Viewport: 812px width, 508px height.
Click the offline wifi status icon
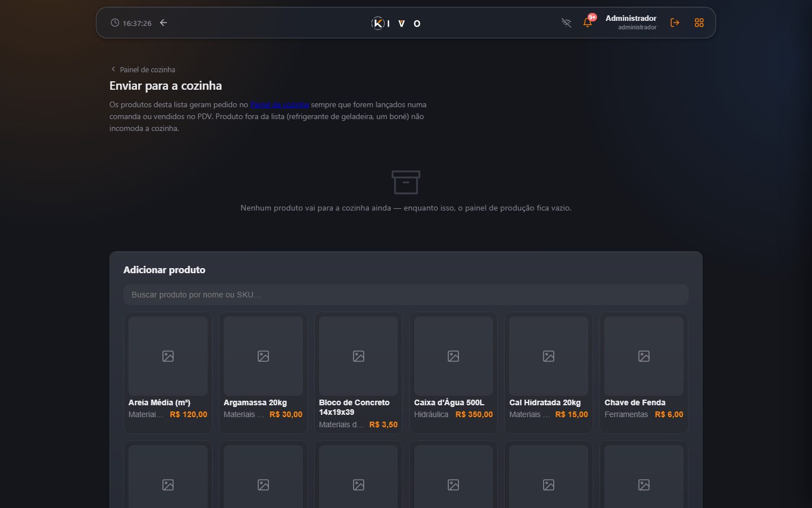[x=566, y=23]
